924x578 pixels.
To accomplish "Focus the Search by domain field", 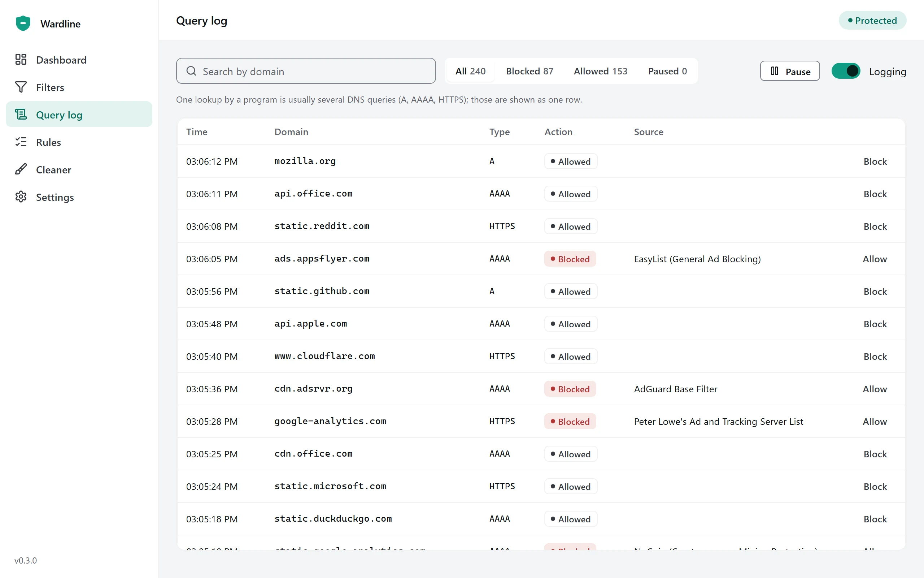I will click(306, 71).
